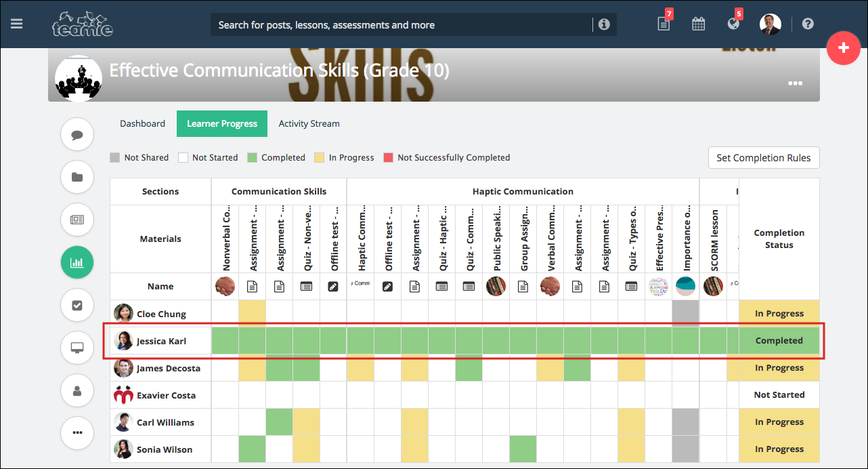Select the Learner Progress tab
The width and height of the screenshot is (868, 469).
click(222, 123)
